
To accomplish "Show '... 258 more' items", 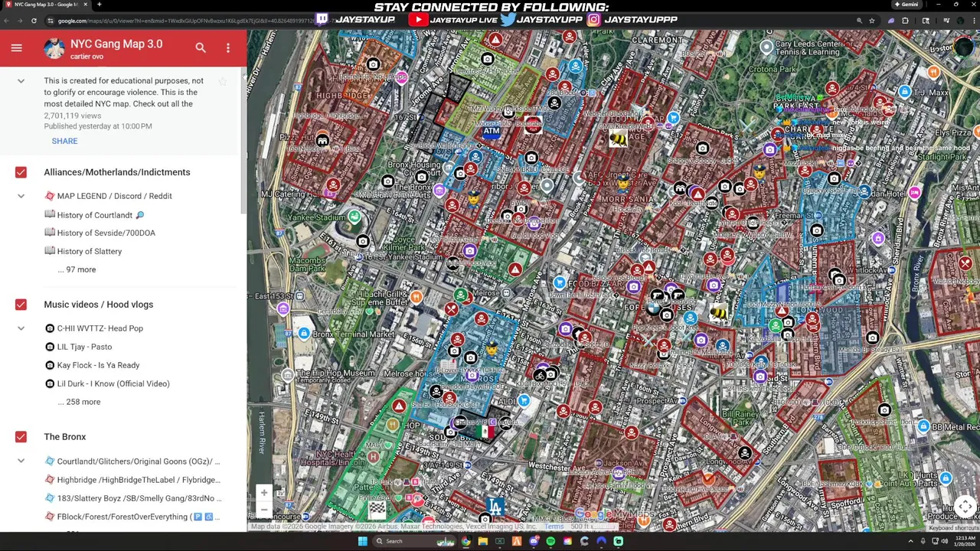I will pyautogui.click(x=79, y=402).
